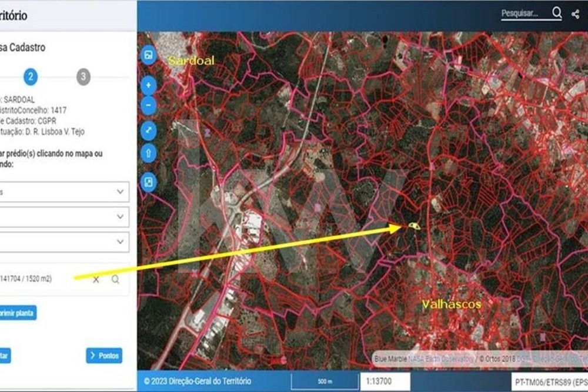Screen dimensions: 588x392
Task: Click the Direção-Geral do Território copyright text
Action: [198, 381]
